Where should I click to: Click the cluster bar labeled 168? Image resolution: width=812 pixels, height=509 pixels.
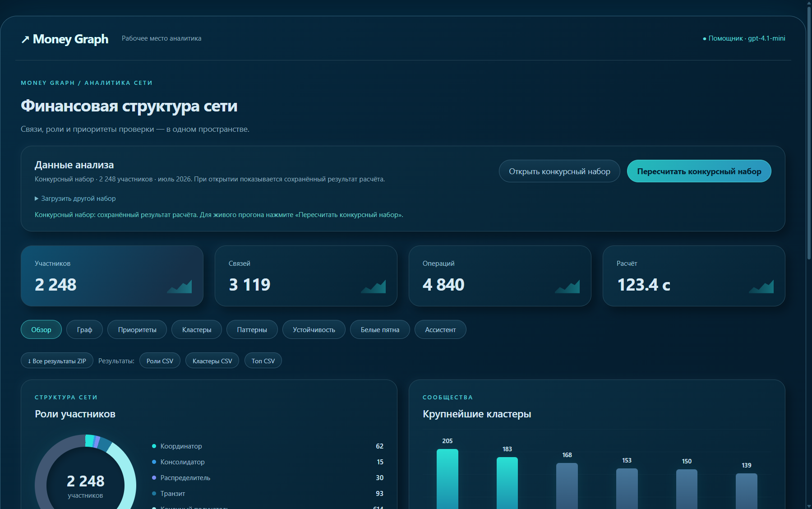coord(567,486)
